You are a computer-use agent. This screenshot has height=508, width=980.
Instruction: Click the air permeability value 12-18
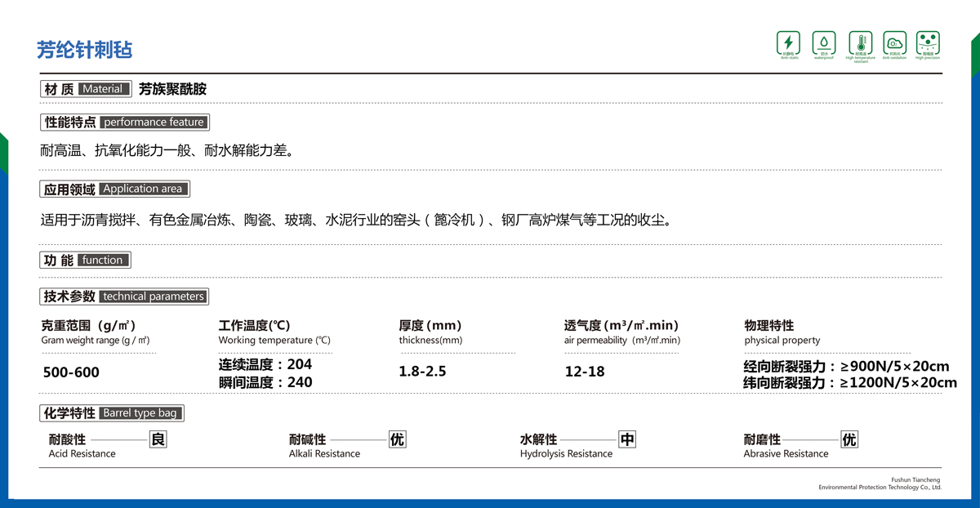(x=585, y=372)
